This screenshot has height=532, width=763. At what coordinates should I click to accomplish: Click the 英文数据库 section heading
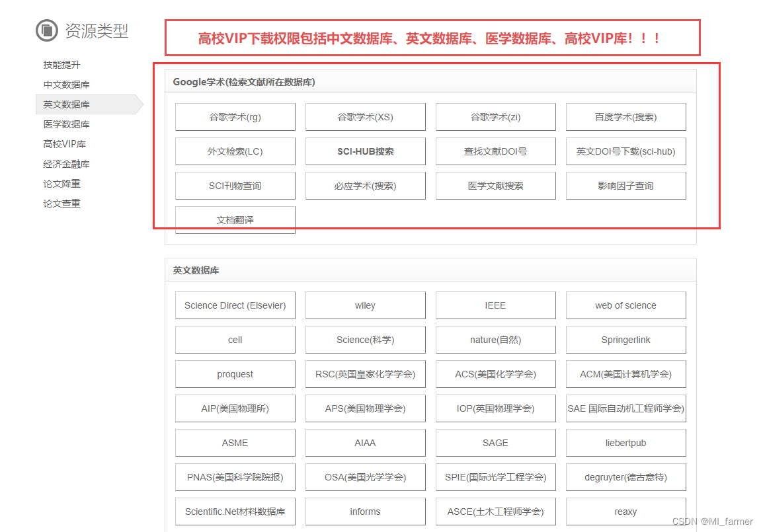196,270
